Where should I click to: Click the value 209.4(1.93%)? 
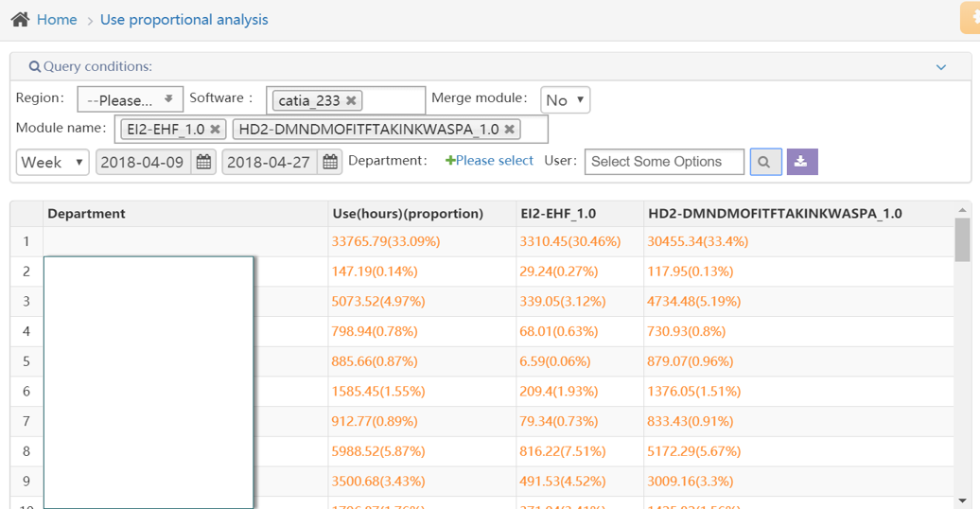(559, 392)
